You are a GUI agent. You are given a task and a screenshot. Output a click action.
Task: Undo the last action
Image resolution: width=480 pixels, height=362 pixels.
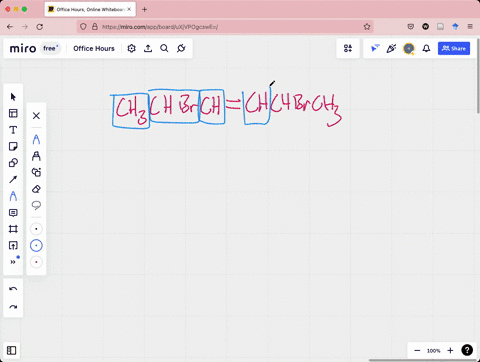pyautogui.click(x=13, y=289)
